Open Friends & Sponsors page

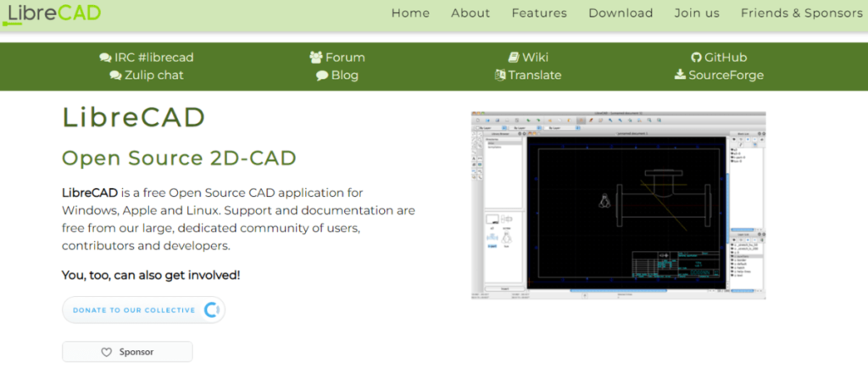click(x=802, y=14)
